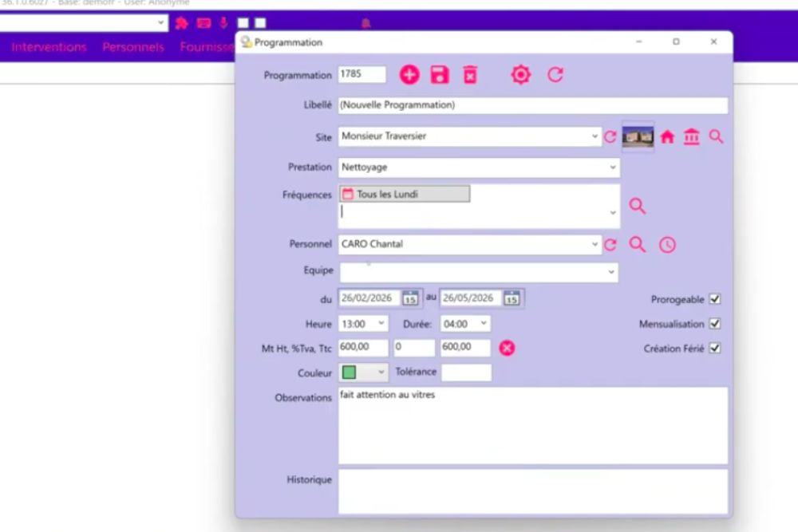Click the bell notification icon in the toolbar

365,22
